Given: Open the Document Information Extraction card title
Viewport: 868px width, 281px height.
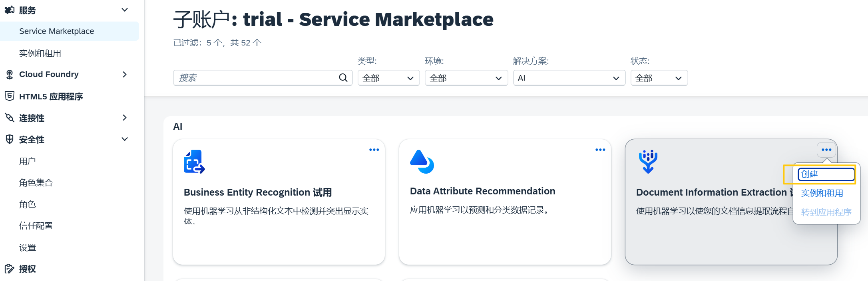Looking at the screenshot, I should coord(715,192).
